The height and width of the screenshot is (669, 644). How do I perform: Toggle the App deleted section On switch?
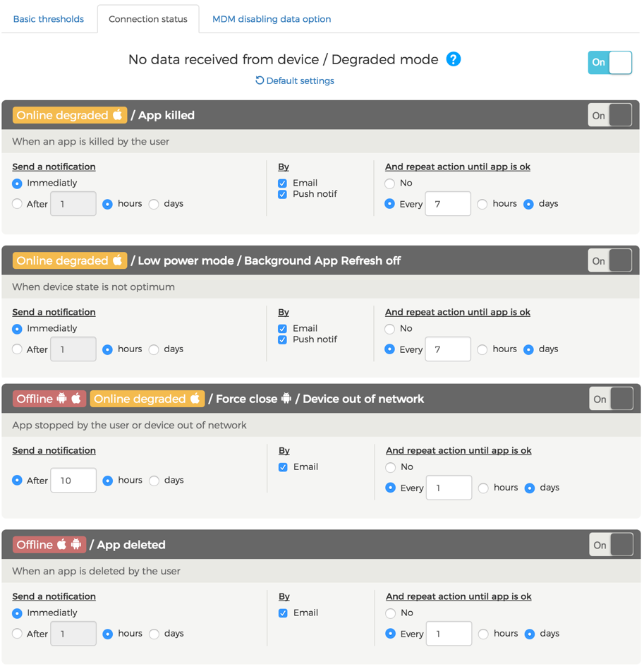point(611,544)
